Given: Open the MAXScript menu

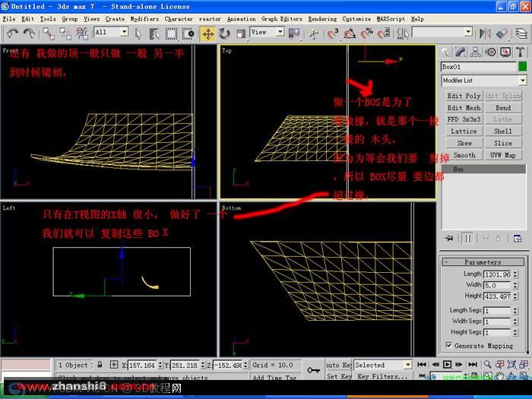Looking at the screenshot, I should (x=391, y=19).
